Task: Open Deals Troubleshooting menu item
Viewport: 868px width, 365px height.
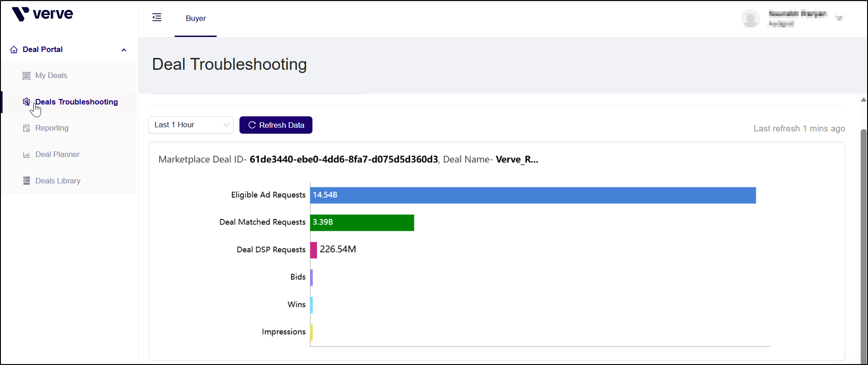Action: pos(77,102)
